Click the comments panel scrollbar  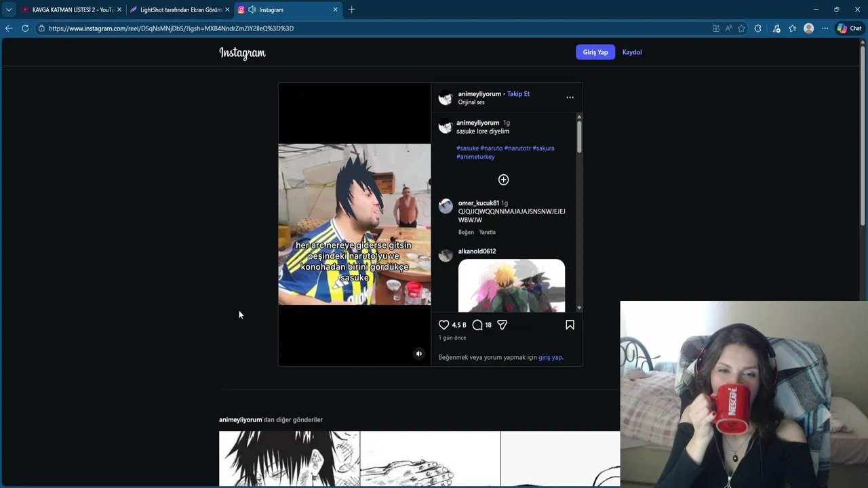tap(579, 136)
